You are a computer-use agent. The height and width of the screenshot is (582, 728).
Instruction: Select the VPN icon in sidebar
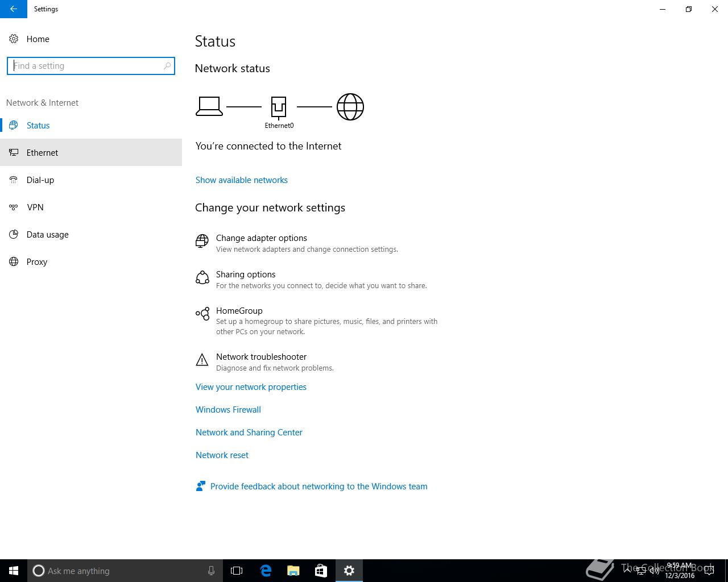pos(14,207)
